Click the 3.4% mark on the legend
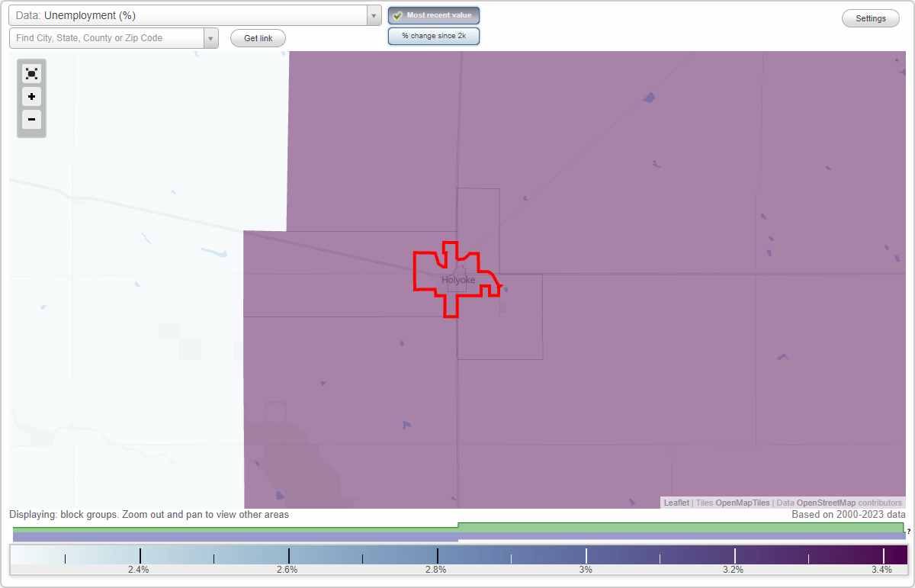 882,570
